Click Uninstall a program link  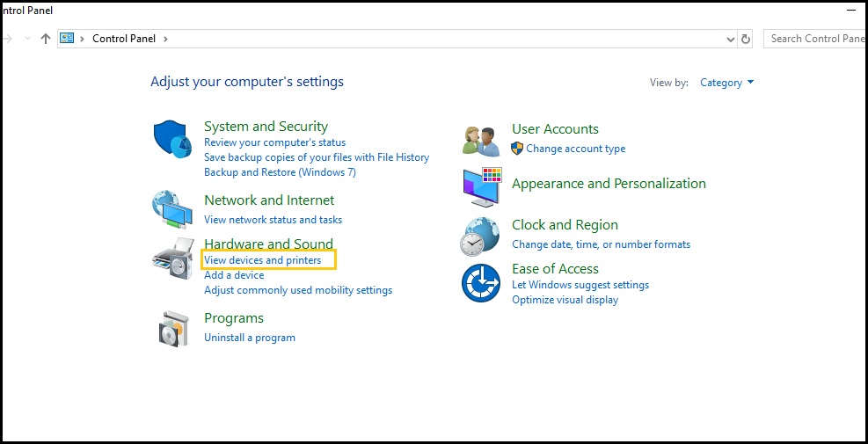(x=249, y=338)
